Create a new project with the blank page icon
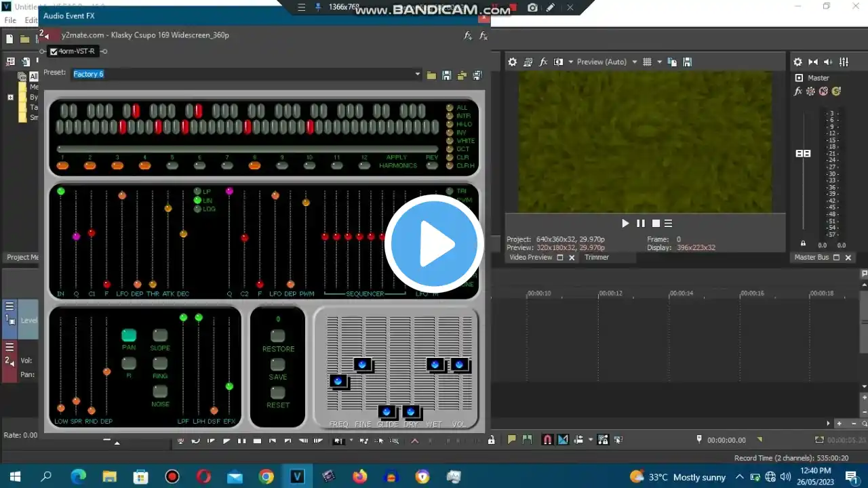The image size is (868, 488). (9, 39)
